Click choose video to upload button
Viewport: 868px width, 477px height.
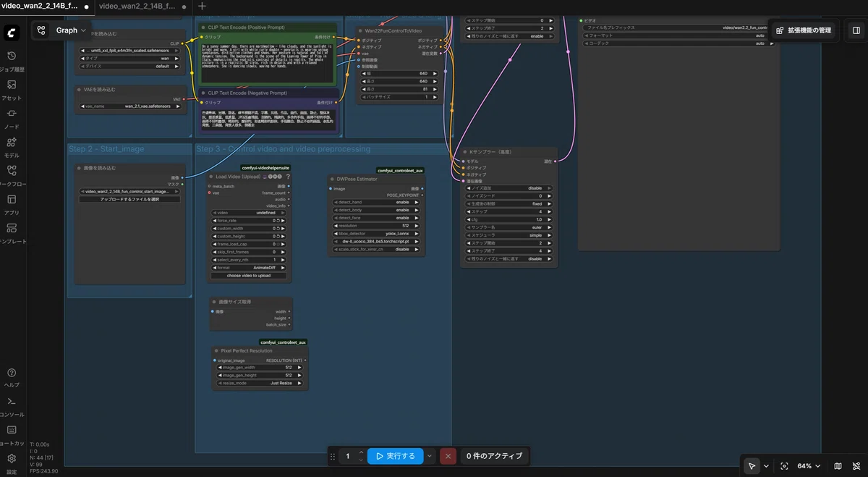(x=248, y=276)
